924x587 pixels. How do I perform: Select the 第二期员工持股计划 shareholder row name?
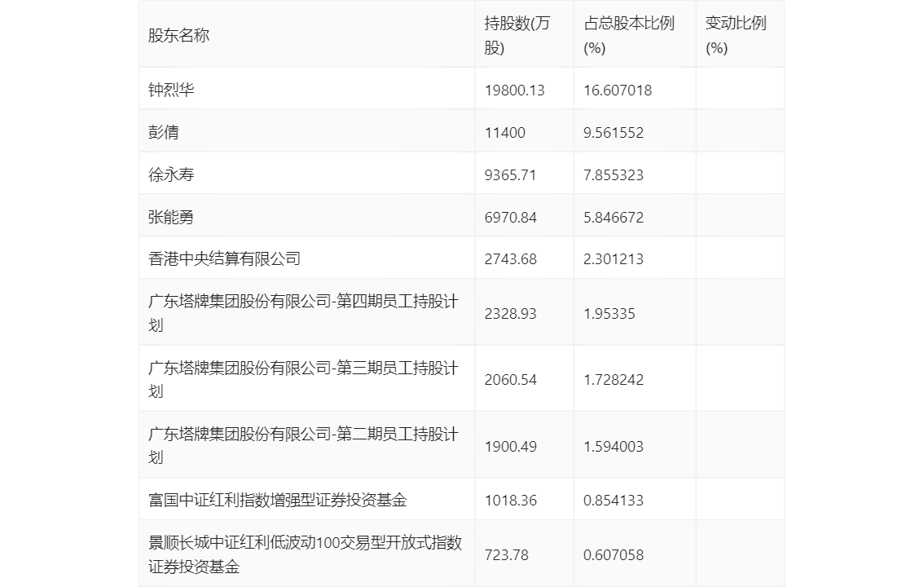(303, 446)
